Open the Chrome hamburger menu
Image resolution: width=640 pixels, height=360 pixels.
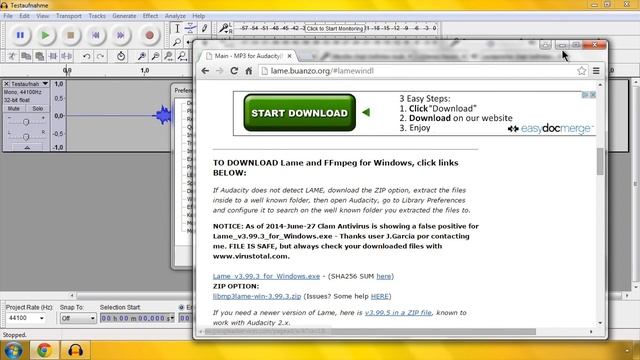click(596, 71)
